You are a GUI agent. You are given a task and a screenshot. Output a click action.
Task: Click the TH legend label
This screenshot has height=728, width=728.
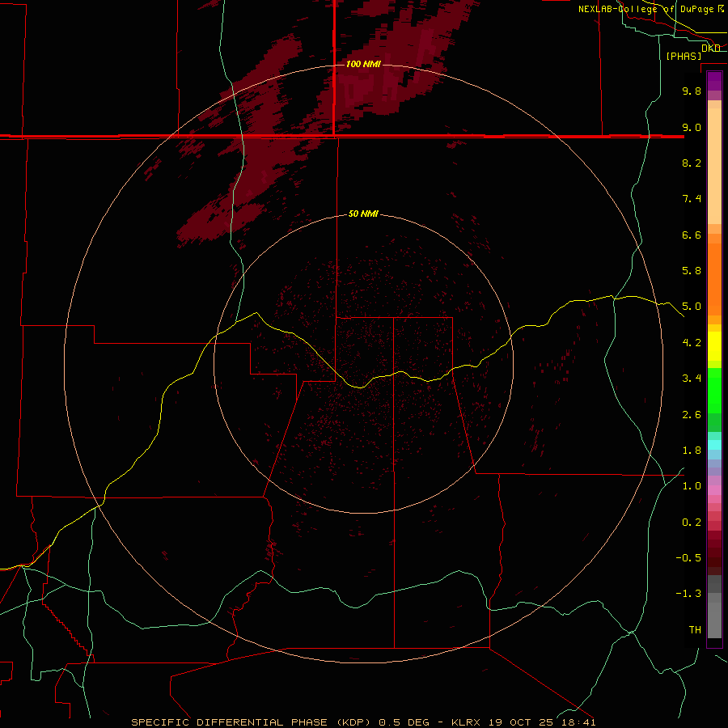[x=695, y=630]
